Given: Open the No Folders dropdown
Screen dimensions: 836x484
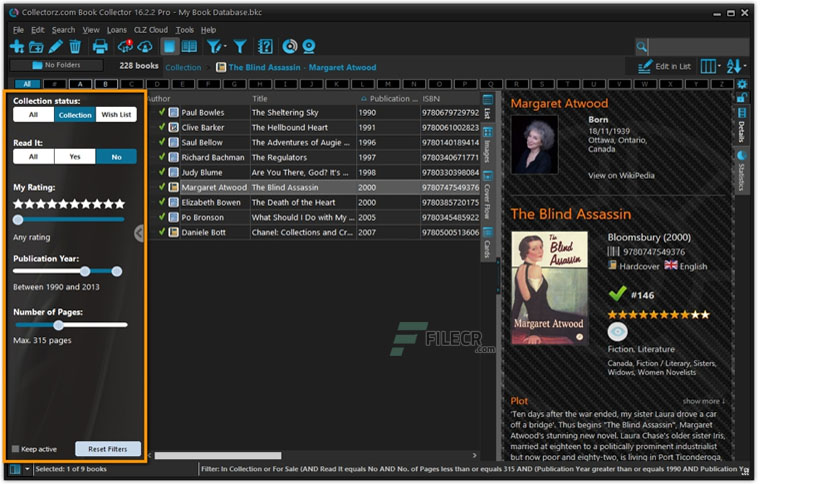Looking at the screenshot, I should click(x=57, y=65).
